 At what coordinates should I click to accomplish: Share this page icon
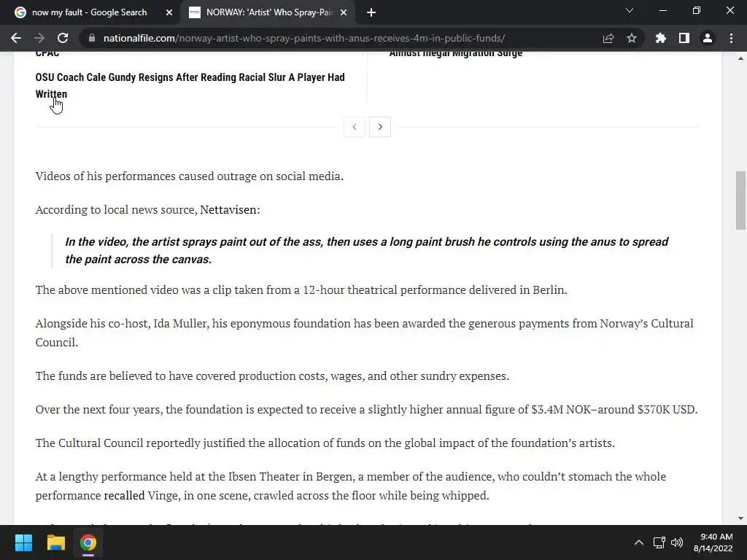point(608,38)
